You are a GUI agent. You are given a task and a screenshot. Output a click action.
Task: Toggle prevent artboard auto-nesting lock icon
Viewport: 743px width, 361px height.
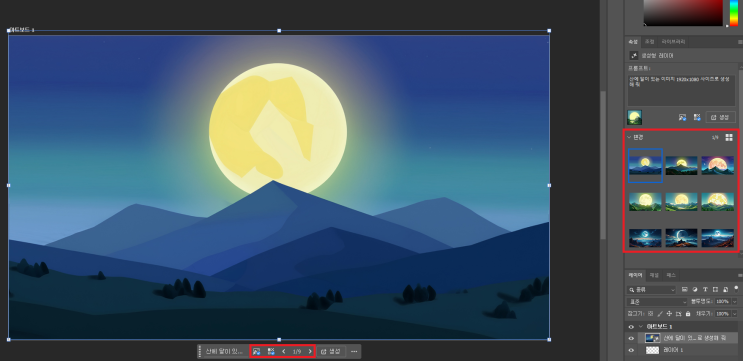coord(679,314)
